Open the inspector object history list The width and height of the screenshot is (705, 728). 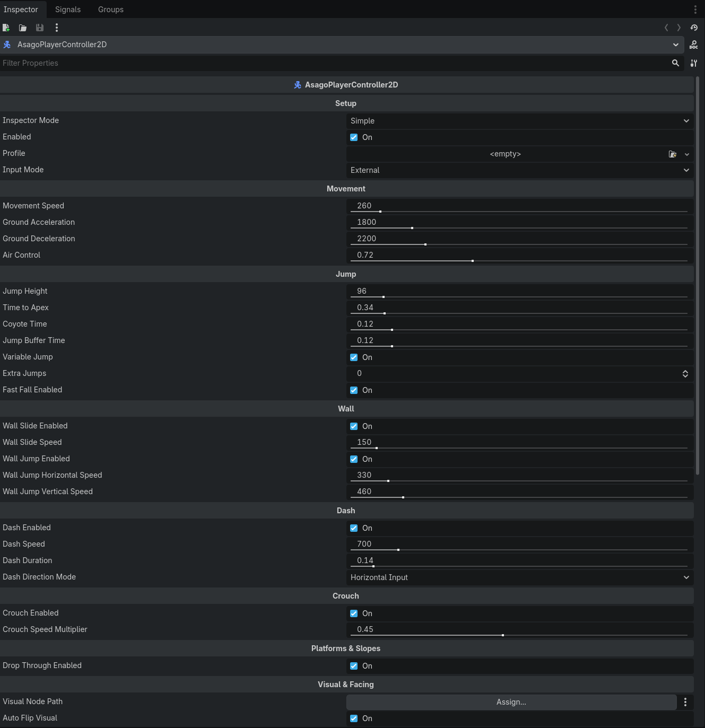(x=694, y=28)
